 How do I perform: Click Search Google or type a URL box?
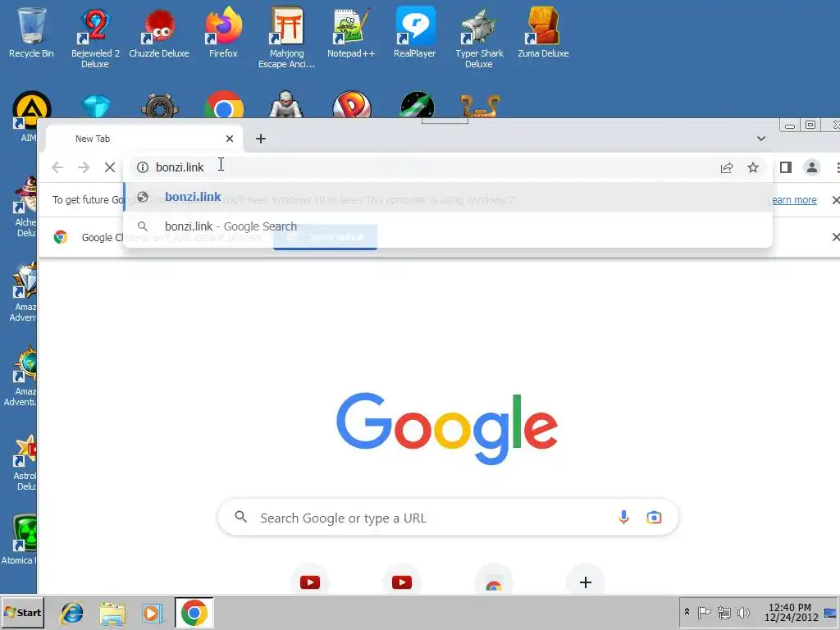pyautogui.click(x=448, y=518)
